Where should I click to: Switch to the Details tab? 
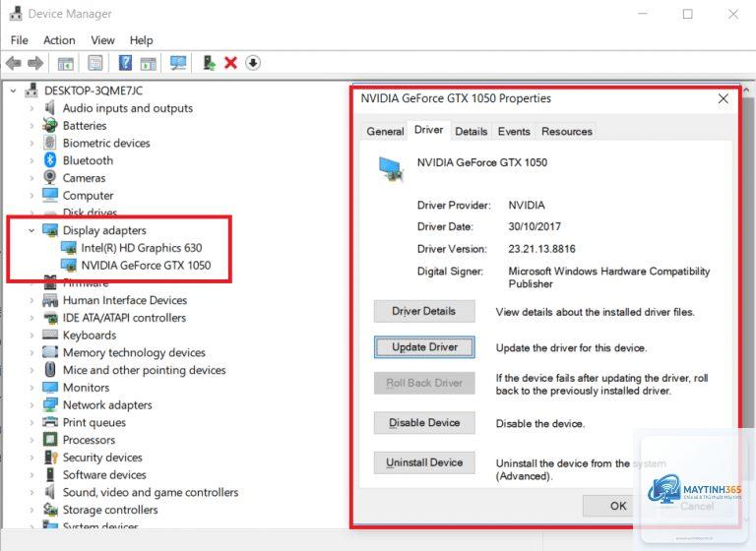[472, 131]
